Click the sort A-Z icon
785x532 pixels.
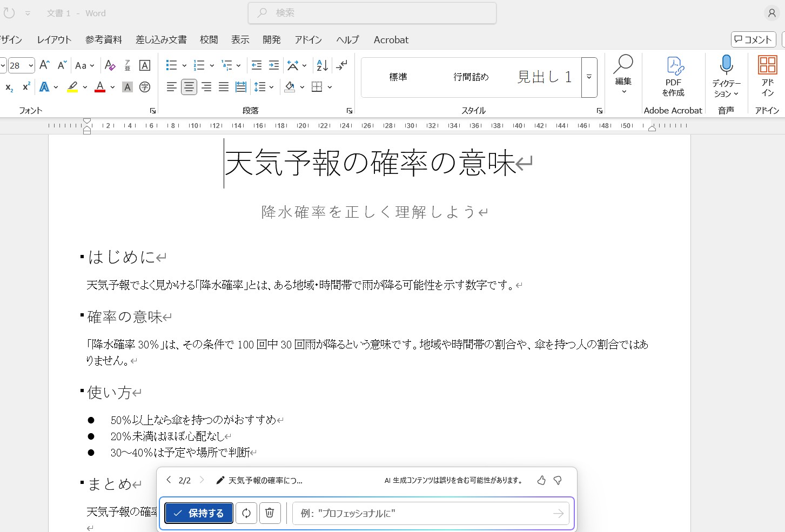point(322,65)
